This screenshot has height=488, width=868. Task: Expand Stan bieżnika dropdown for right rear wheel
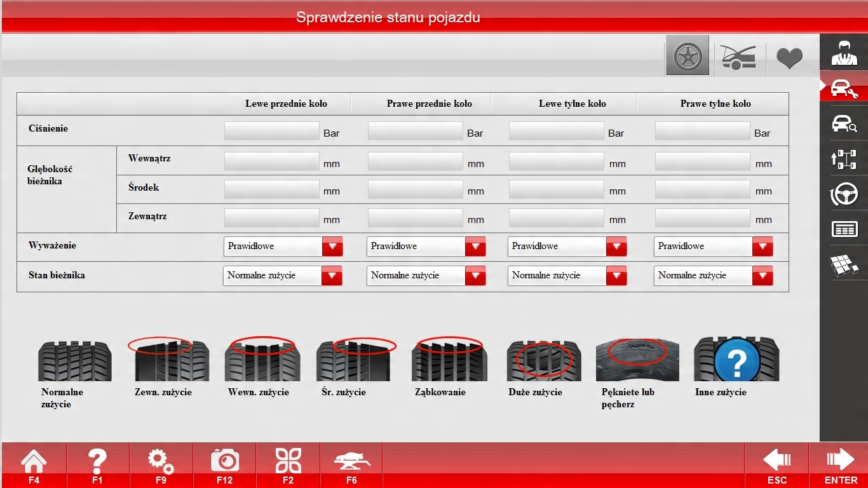pos(763,276)
